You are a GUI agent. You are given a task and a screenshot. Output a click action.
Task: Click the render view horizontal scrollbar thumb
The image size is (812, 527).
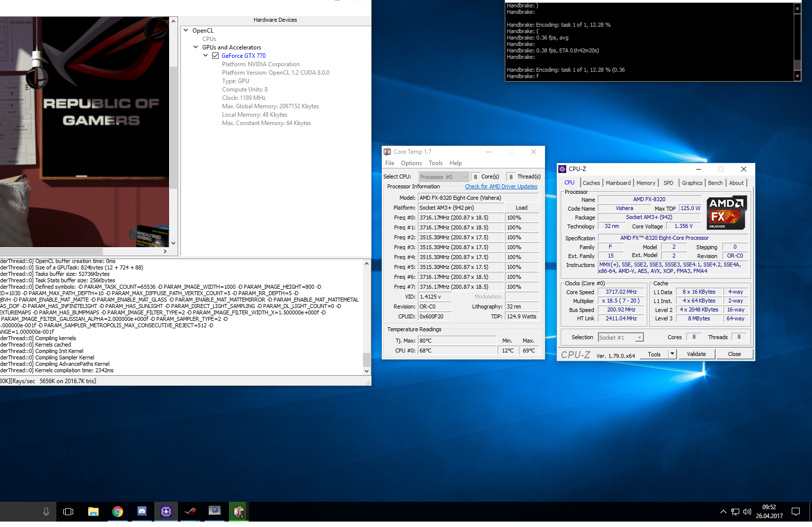tap(51, 252)
